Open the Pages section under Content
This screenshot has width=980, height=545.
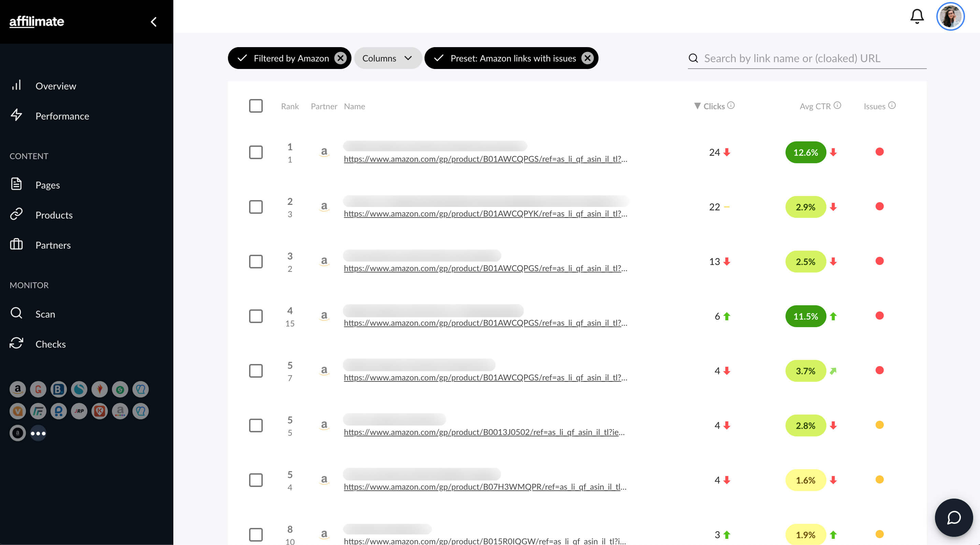47,185
